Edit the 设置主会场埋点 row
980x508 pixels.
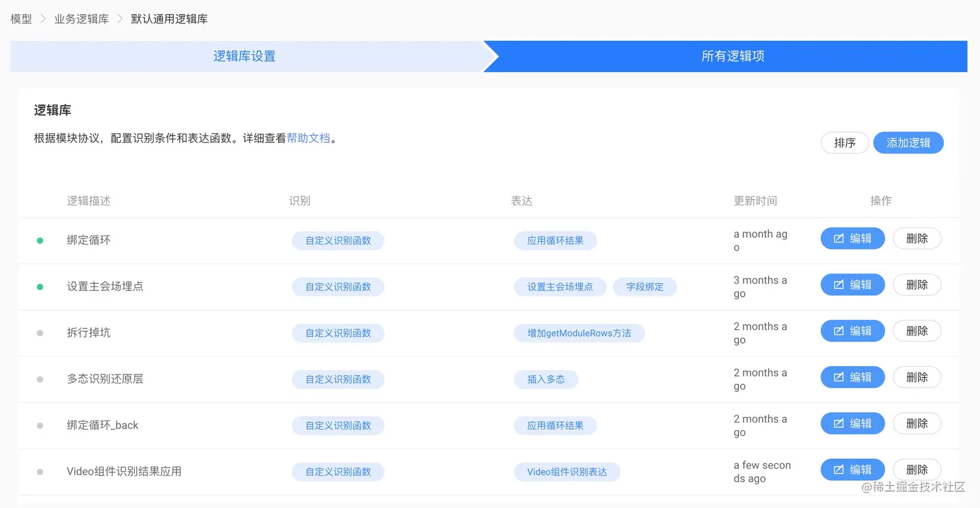pos(852,284)
